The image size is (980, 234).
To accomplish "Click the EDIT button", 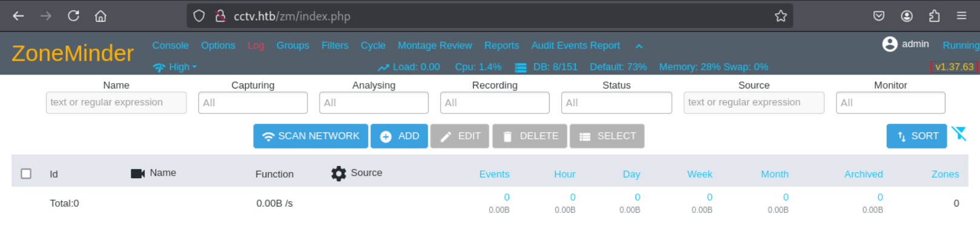I will click(460, 136).
